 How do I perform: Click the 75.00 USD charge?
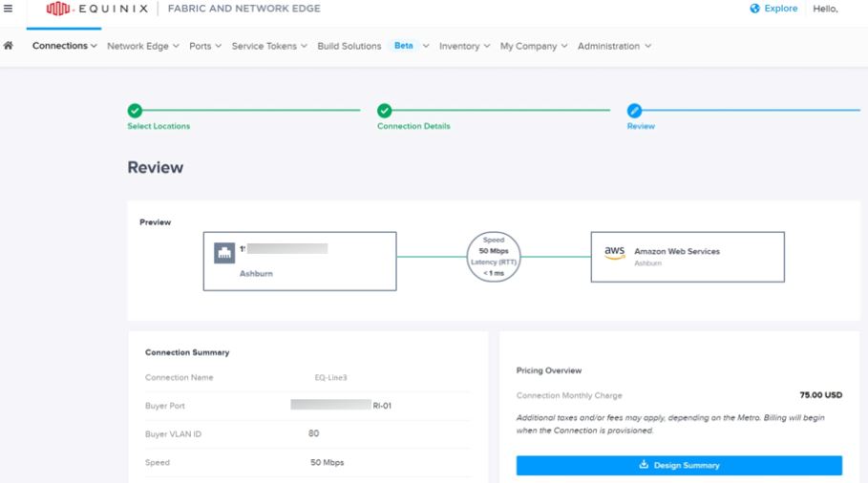[x=821, y=395]
